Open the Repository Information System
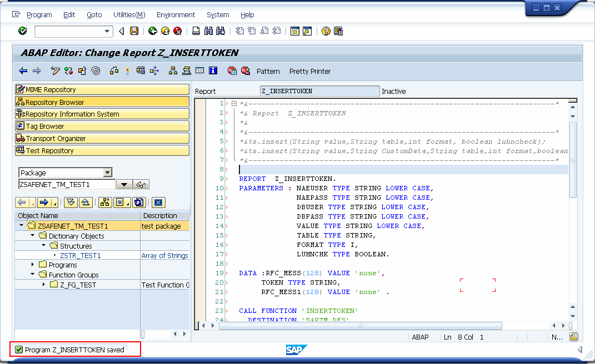This screenshot has height=364, width=595. pos(102,114)
